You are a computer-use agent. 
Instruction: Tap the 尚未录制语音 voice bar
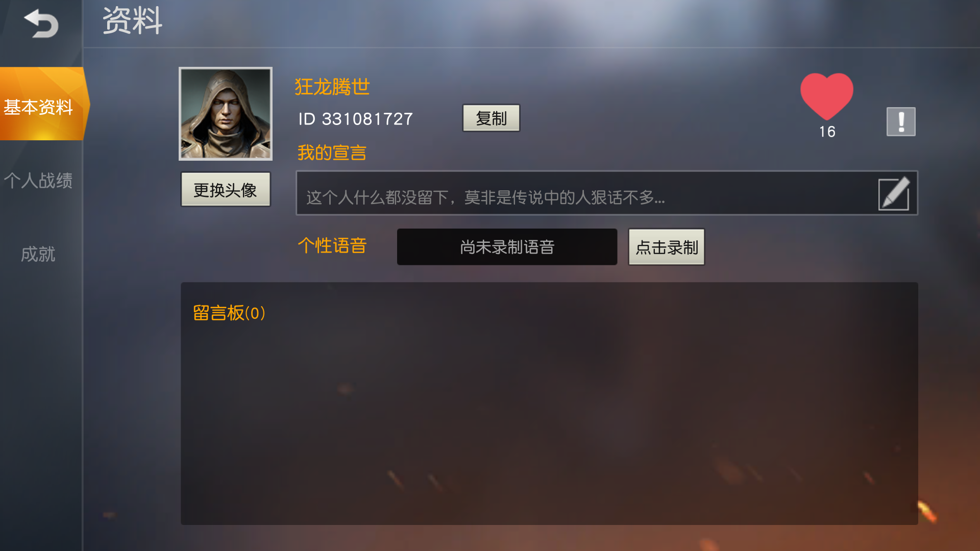(x=507, y=247)
